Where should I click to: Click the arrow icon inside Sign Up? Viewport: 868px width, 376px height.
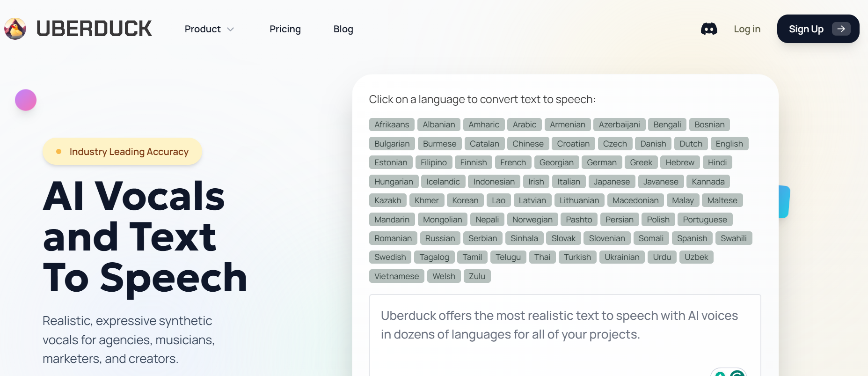841,29
